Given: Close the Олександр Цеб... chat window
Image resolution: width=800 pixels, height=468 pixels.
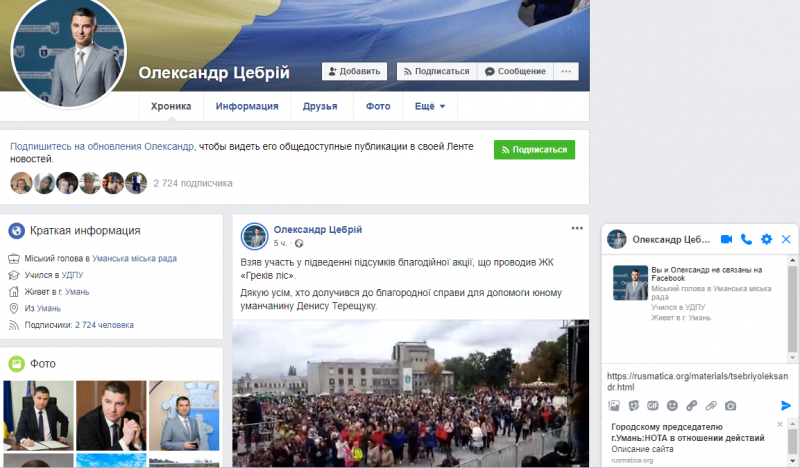Looking at the screenshot, I should point(786,239).
